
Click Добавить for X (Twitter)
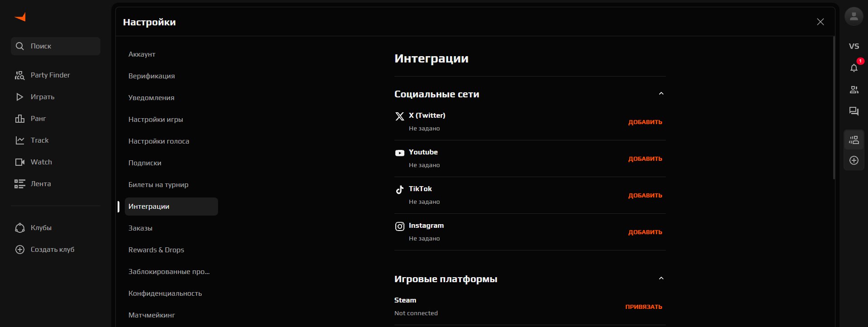coord(645,122)
